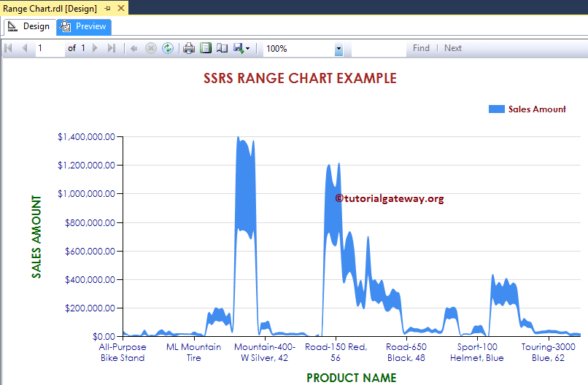Switch to the Design tab
This screenshot has height=385, width=588.
point(29,26)
